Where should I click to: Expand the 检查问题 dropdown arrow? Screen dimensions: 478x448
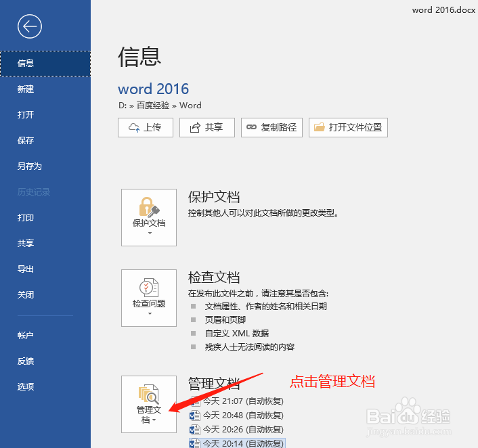150,313
